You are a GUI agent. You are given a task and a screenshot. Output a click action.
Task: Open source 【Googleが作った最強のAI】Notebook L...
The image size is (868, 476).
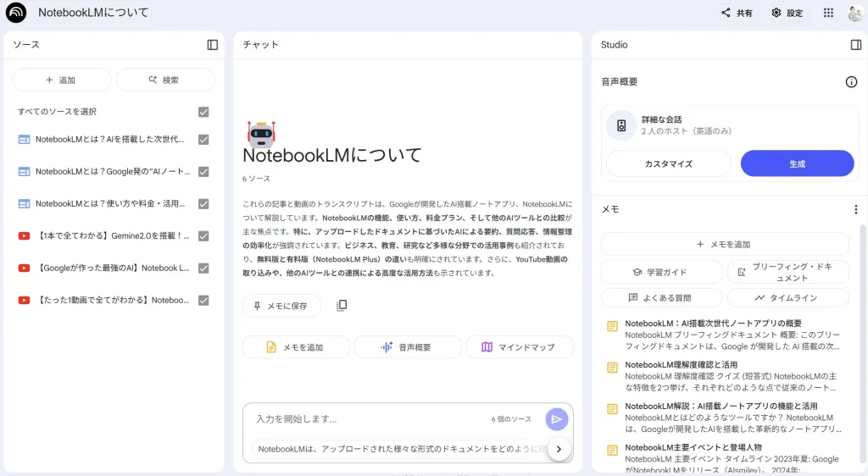coord(113,268)
